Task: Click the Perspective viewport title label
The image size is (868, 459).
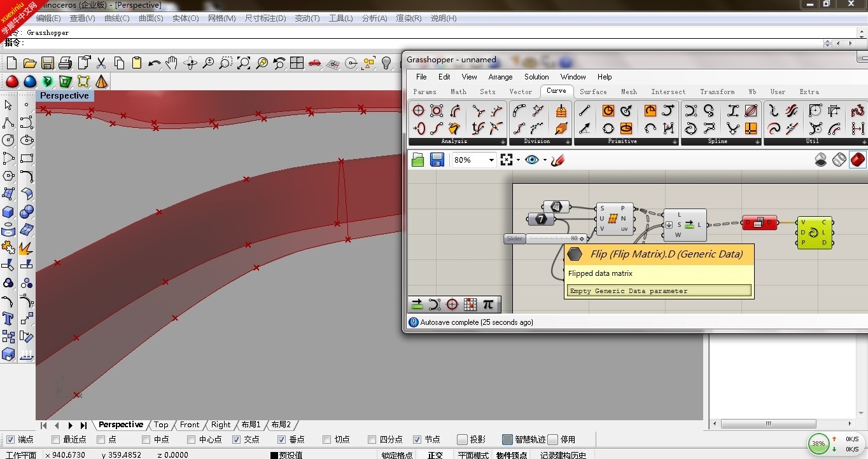Action: point(64,95)
